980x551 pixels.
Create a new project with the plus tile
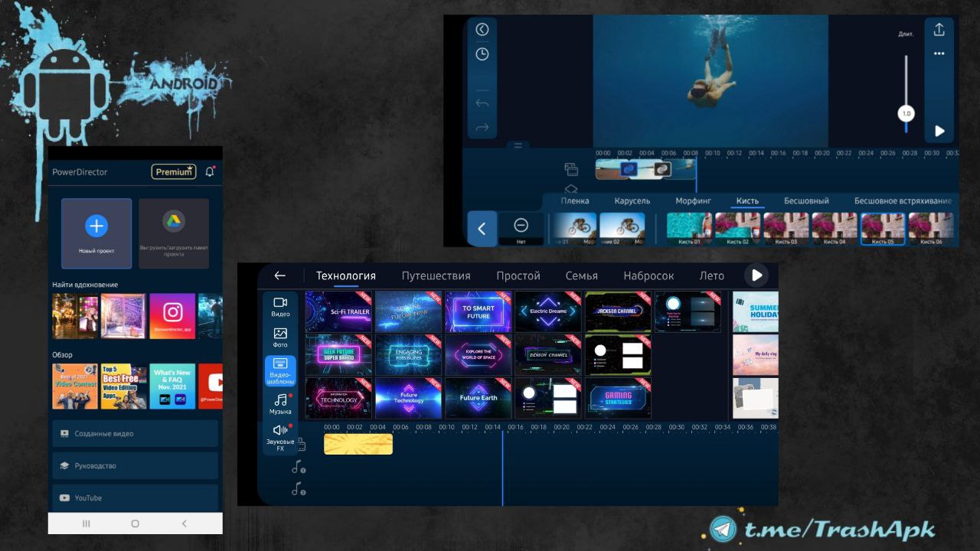pyautogui.click(x=96, y=233)
